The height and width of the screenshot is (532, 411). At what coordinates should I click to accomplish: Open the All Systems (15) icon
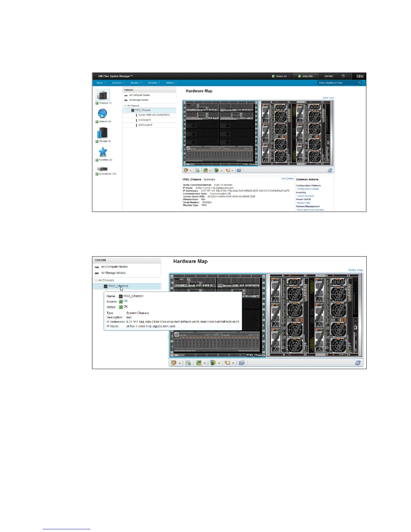coord(102,169)
